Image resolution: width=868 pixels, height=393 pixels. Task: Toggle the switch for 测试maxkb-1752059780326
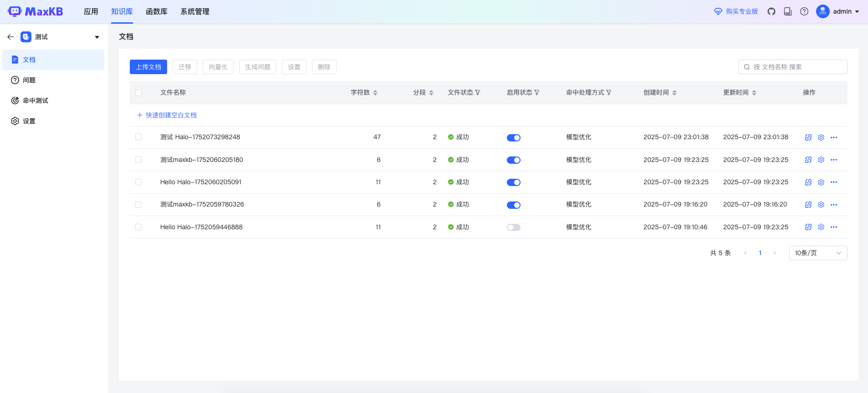click(x=514, y=205)
